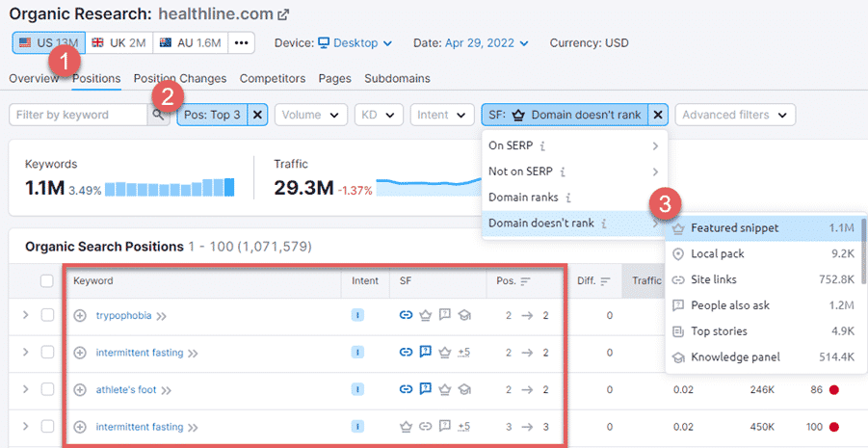This screenshot has height=448, width=868.
Task: Click the more databases ellipsis button
Action: point(242,43)
